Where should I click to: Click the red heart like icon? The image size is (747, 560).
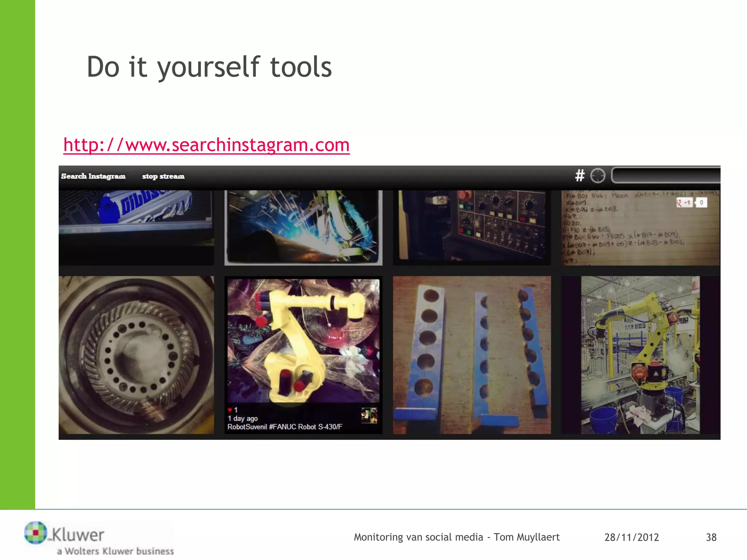click(230, 410)
